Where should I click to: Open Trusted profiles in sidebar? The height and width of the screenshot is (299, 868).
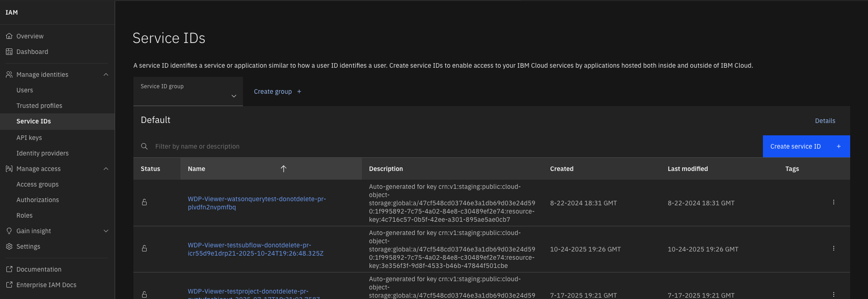pyautogui.click(x=39, y=106)
